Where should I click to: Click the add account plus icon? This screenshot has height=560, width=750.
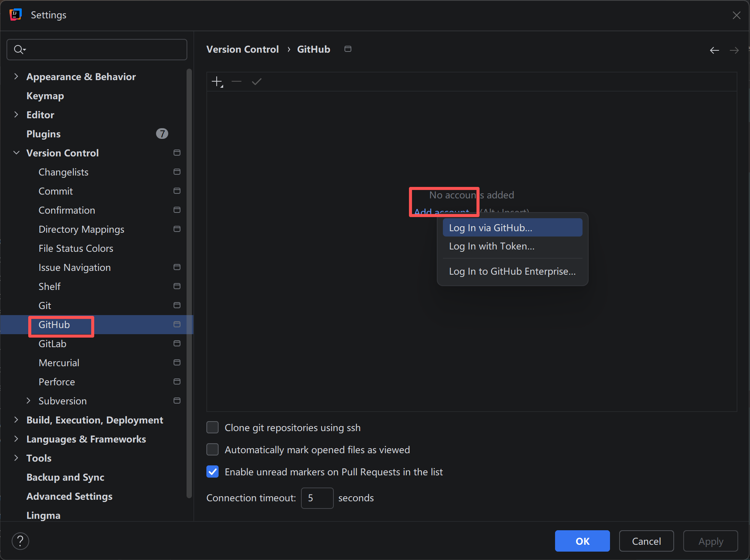tap(217, 81)
